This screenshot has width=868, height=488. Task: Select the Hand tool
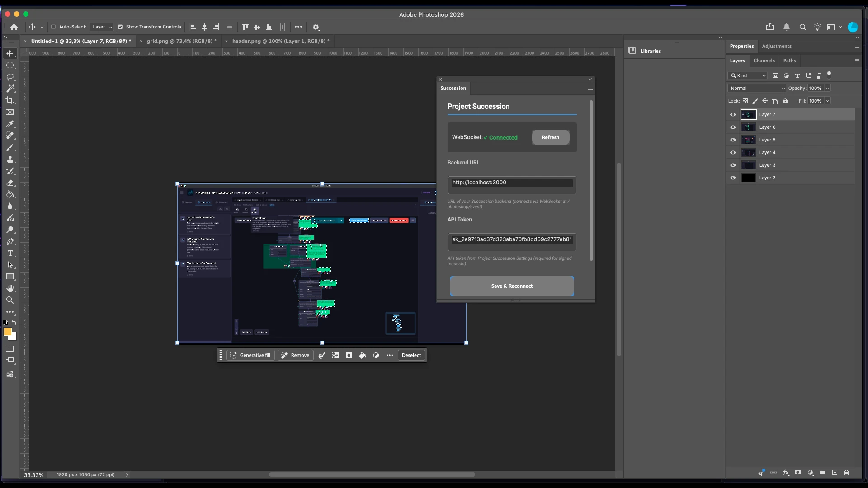point(10,288)
